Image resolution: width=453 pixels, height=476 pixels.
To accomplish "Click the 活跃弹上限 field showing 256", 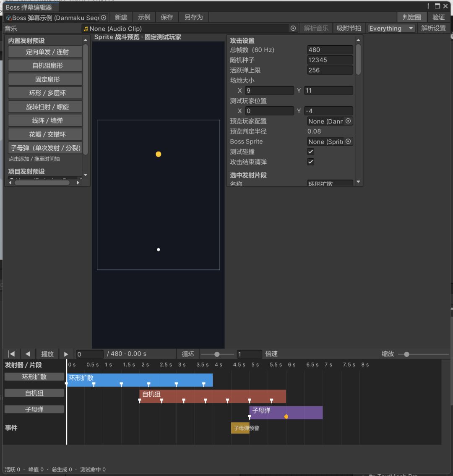I will [x=330, y=70].
